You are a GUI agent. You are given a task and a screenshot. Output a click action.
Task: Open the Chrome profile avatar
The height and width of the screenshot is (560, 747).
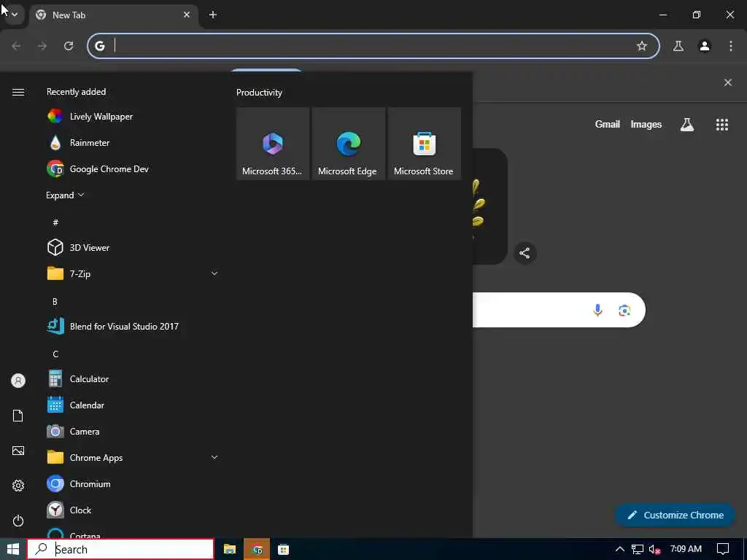(x=705, y=46)
